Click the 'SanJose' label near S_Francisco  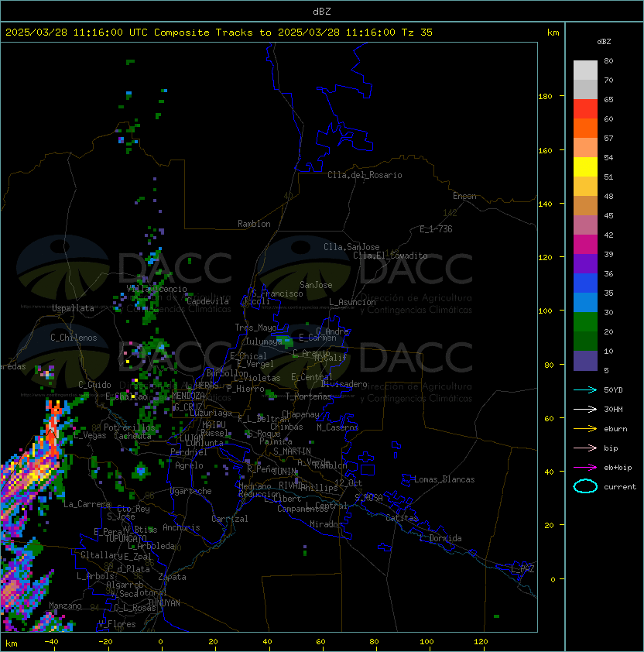(x=316, y=285)
